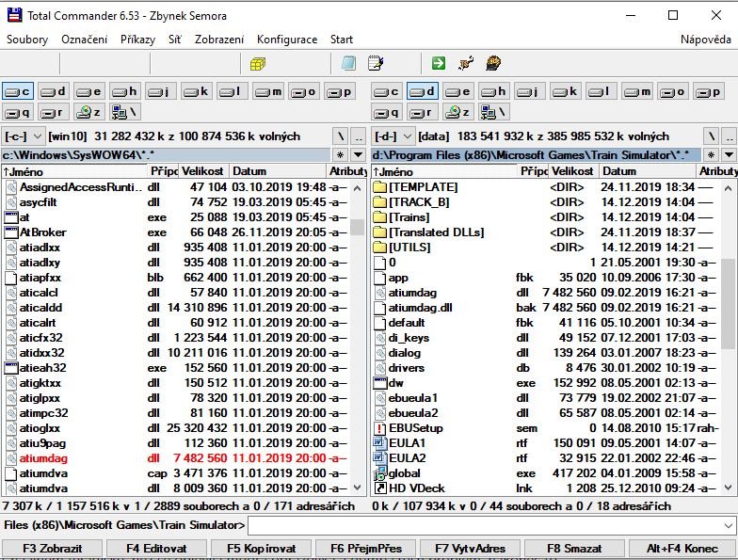This screenshot has height=560, width=738.
Task: Select drive k button in right panel
Action: (565, 91)
